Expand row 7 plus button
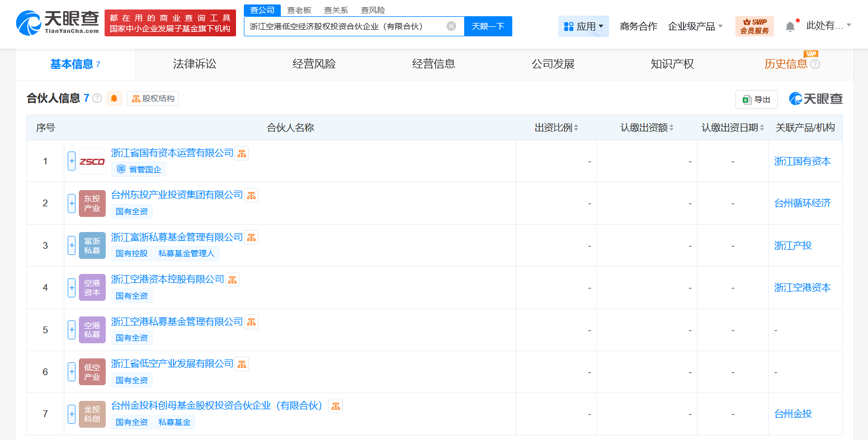868x440 pixels. click(72, 414)
